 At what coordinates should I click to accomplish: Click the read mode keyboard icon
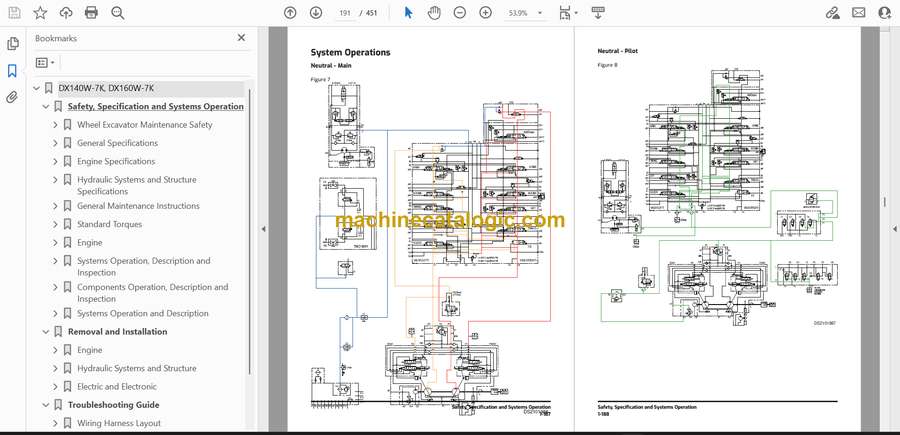pyautogui.click(x=598, y=13)
